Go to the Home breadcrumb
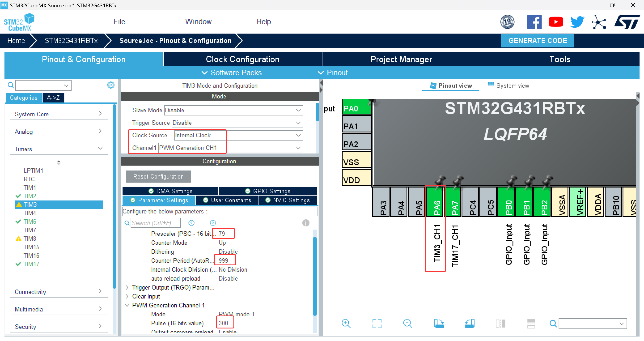 pos(16,40)
